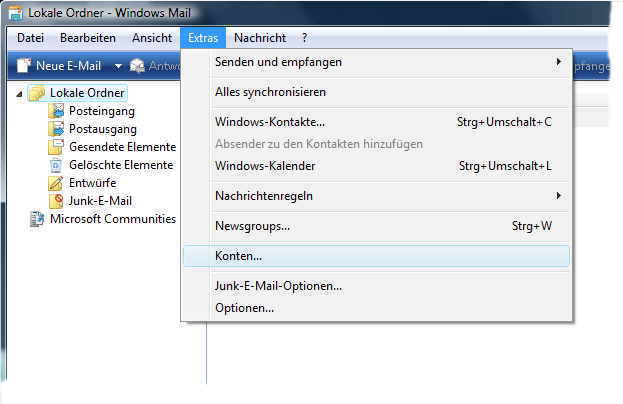Select Alles synchronisieren

click(x=376, y=92)
